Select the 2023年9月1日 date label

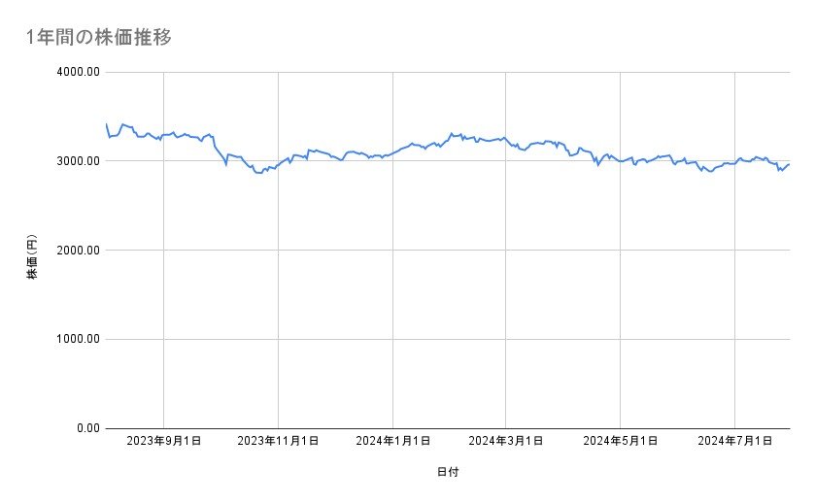164,442
